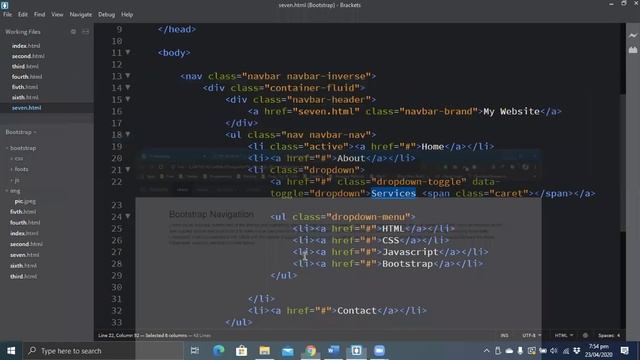Open pic.jpeg in the project tree
640x360 pixels.
25,201
